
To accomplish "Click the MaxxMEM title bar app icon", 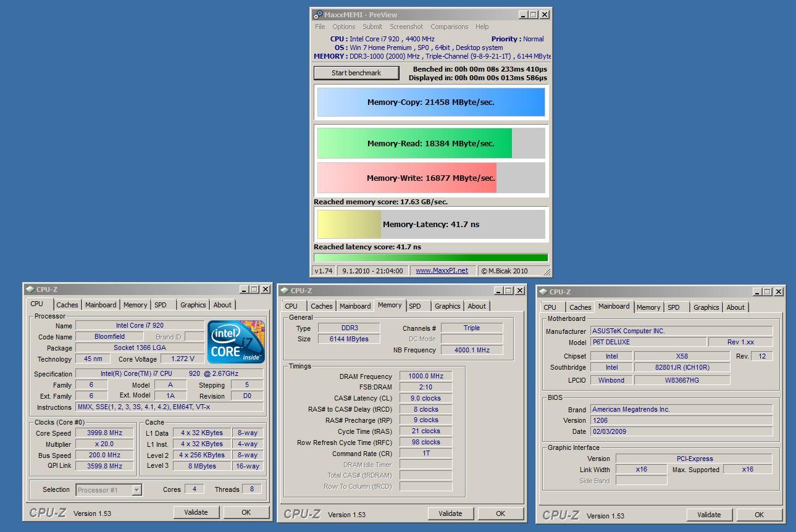I will (318, 15).
